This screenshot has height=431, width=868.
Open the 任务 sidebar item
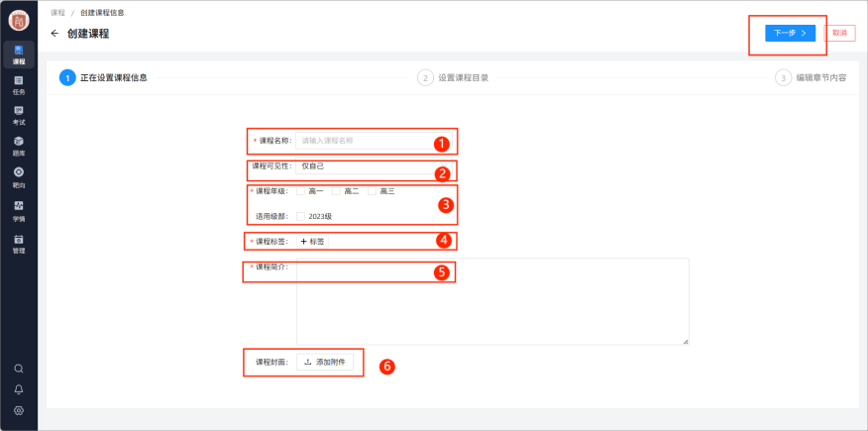pos(19,85)
